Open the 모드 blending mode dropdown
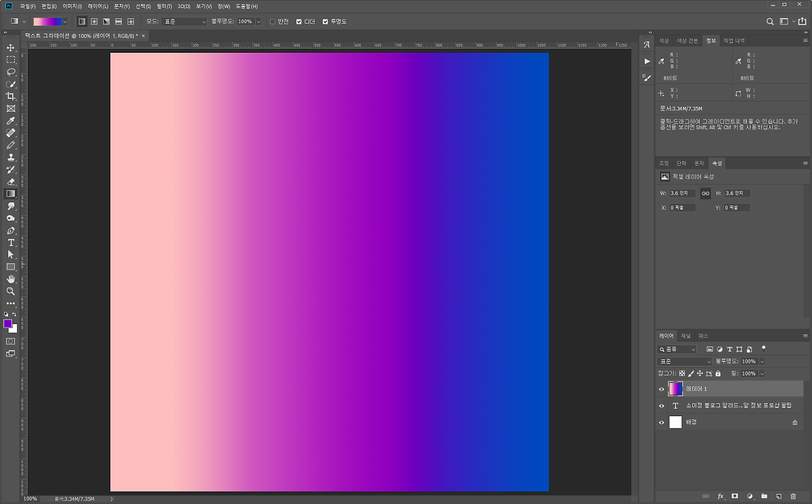This screenshot has height=504, width=812. [184, 22]
